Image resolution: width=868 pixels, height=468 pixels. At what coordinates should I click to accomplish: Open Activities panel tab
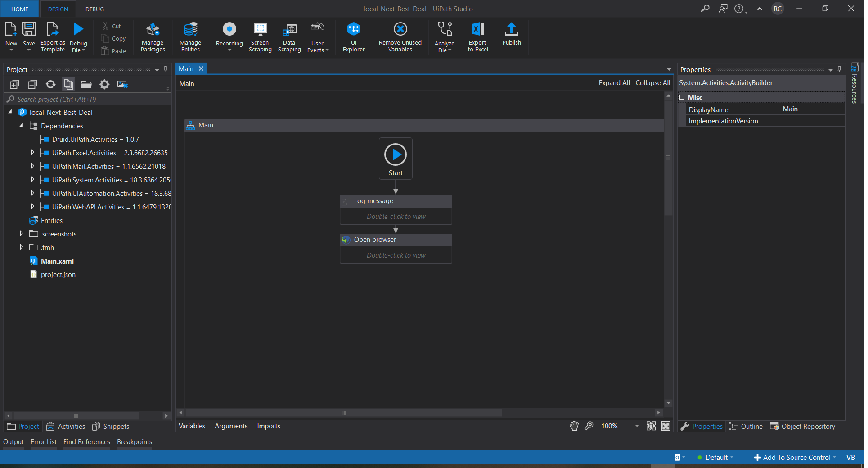coord(66,427)
